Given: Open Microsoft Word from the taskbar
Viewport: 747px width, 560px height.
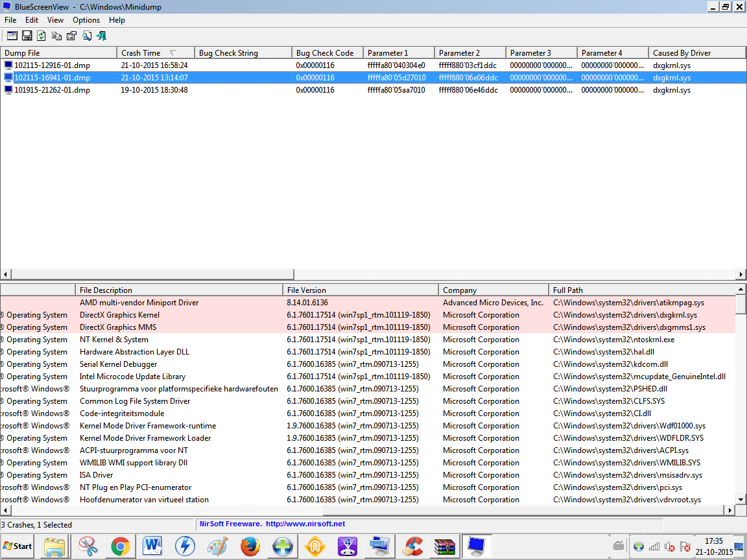Looking at the screenshot, I should (152, 546).
